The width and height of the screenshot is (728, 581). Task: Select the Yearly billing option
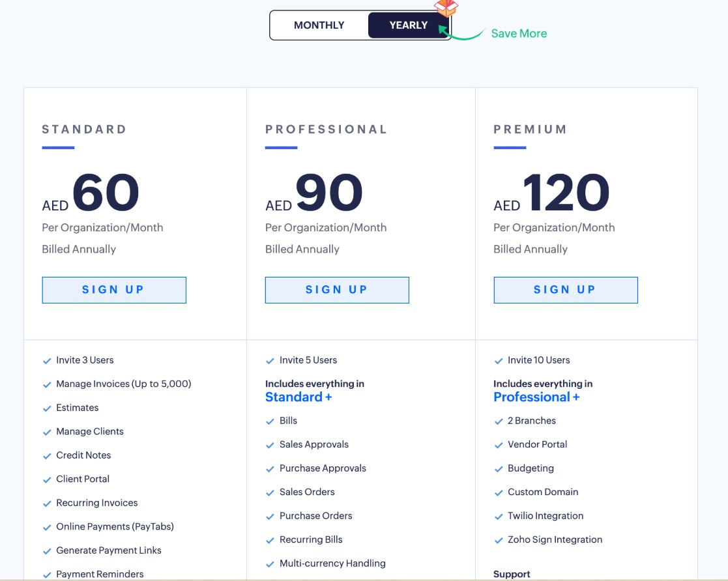click(409, 25)
